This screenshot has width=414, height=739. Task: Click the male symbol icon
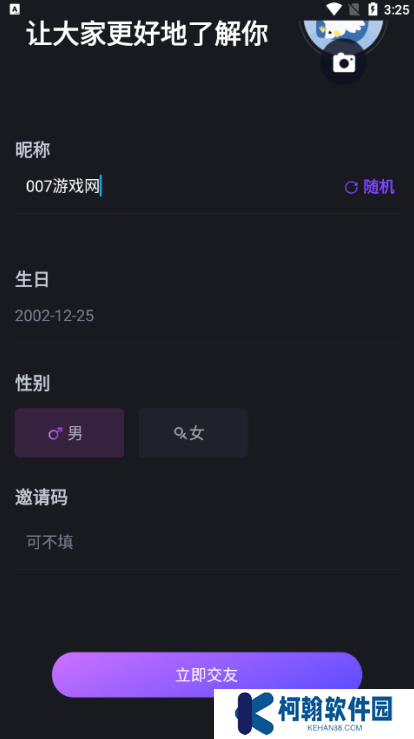pyautogui.click(x=55, y=433)
